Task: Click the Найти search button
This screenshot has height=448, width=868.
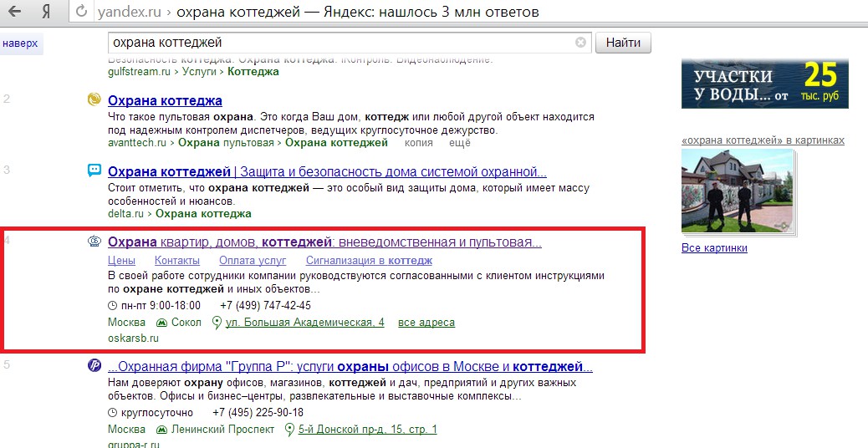Action: click(x=623, y=43)
